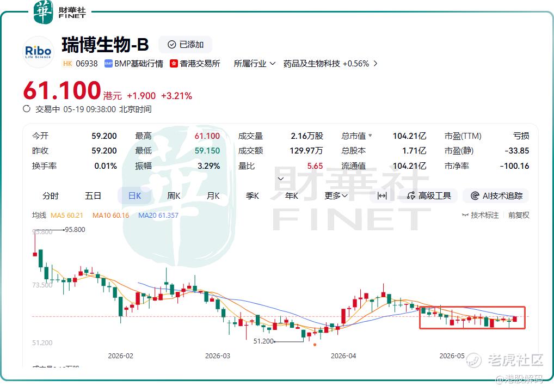Open the 总市值 selector arrow
The width and height of the screenshot is (554, 392).
[x=370, y=136]
